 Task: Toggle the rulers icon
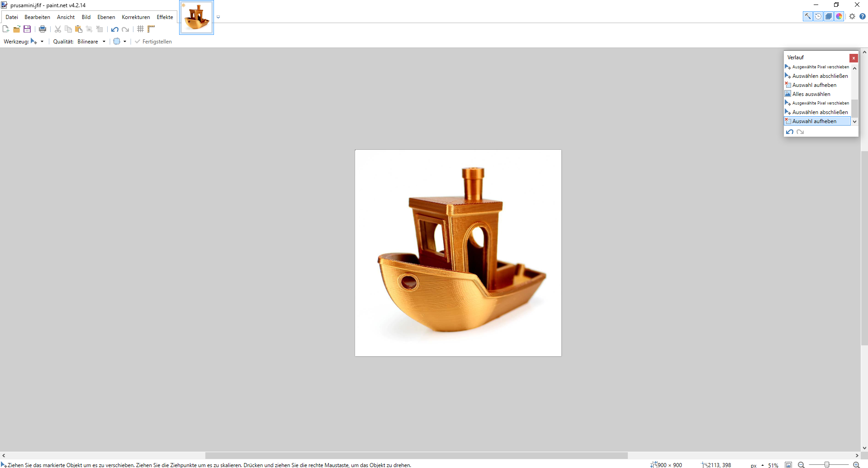tap(151, 29)
